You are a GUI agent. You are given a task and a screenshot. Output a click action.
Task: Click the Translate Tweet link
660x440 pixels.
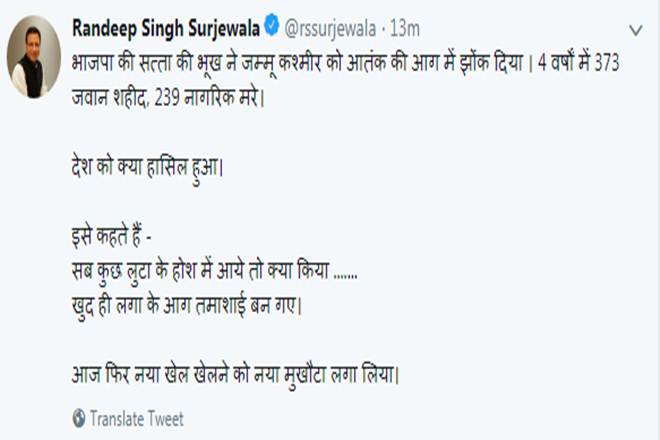tap(136, 419)
